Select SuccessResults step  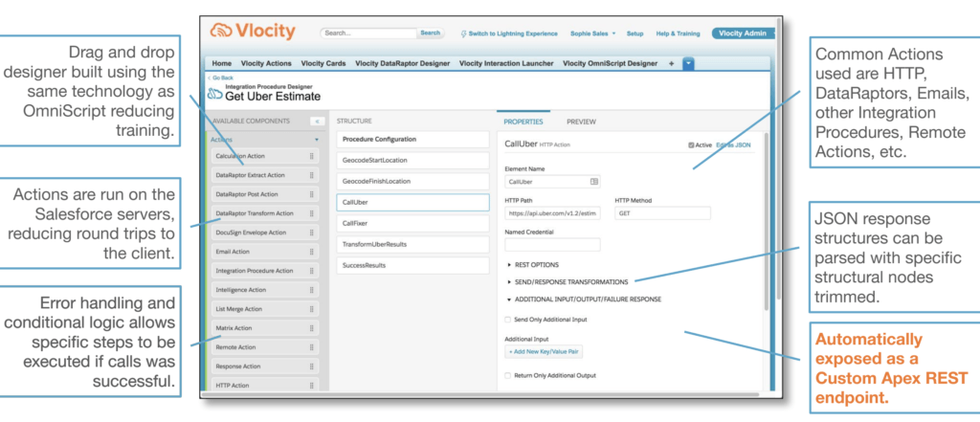click(412, 265)
